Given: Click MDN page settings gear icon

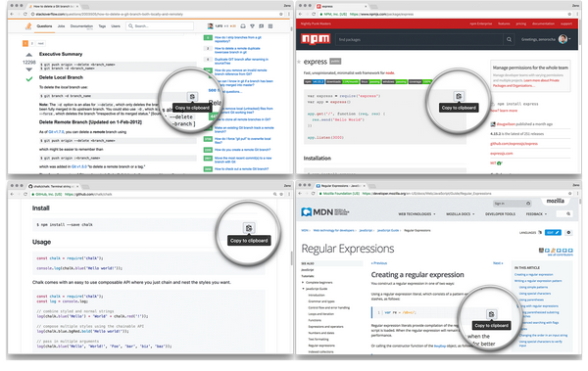Looking at the screenshot, I should tap(568, 232).
